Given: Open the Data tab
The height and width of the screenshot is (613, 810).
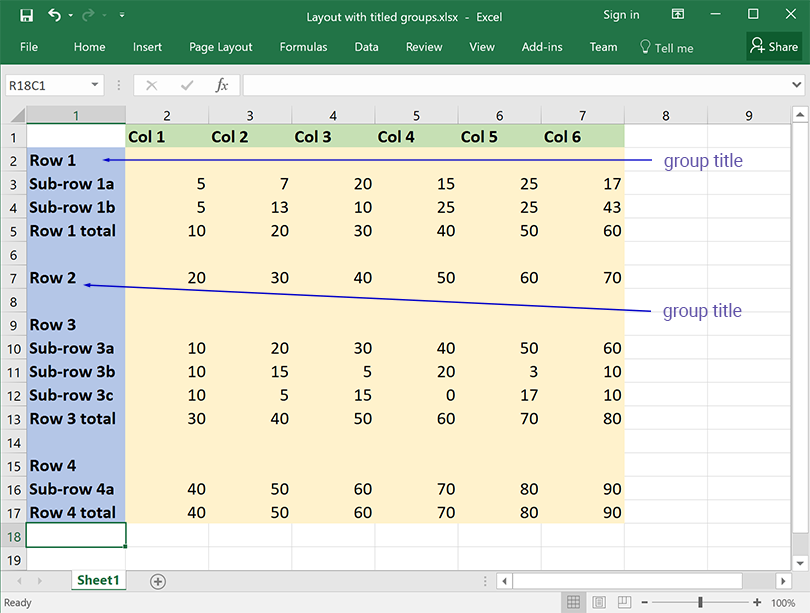Looking at the screenshot, I should coord(366,47).
